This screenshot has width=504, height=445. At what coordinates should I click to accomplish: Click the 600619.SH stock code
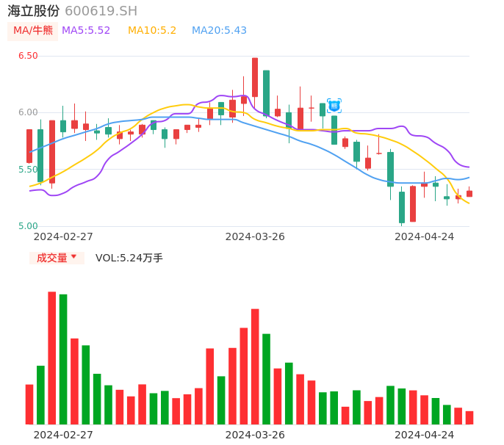[x=101, y=11]
